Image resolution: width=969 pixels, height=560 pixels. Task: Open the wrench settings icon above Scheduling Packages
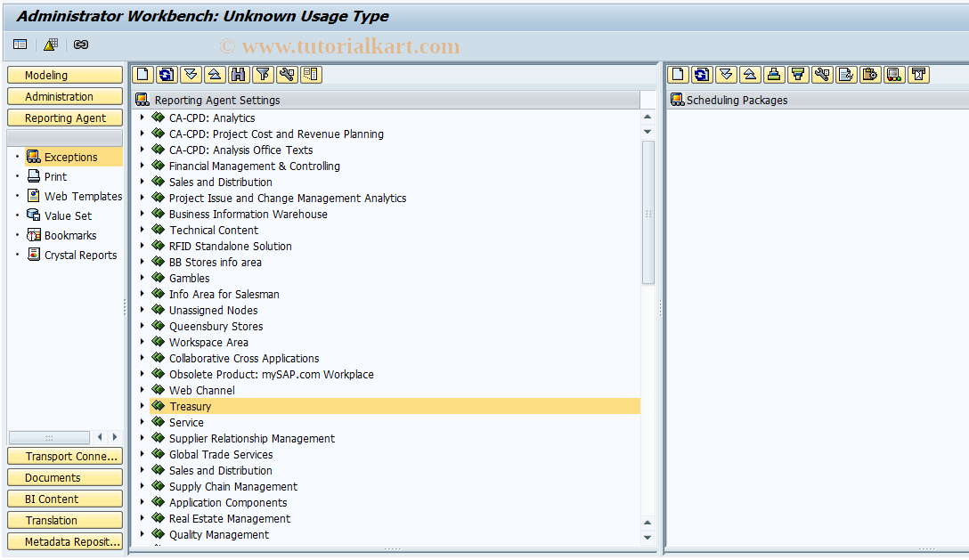(822, 75)
